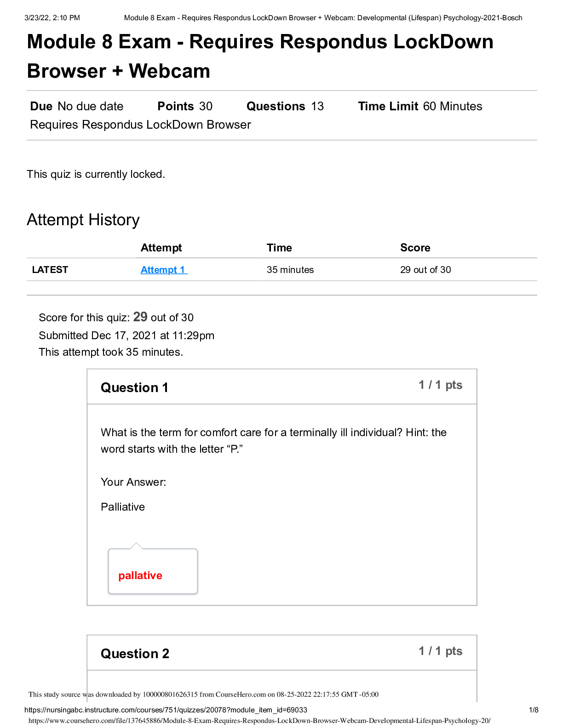Click the Palliative submitted answer text
563x728 pixels.
pyautogui.click(x=123, y=507)
